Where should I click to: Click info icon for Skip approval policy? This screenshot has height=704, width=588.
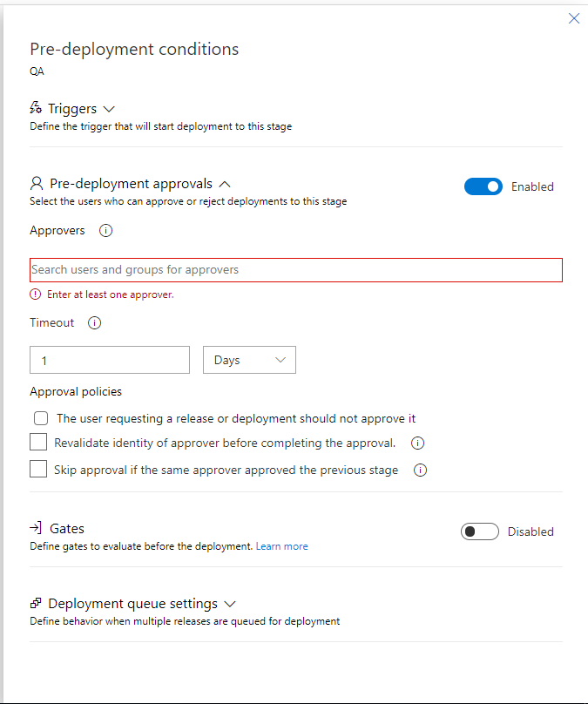coord(420,470)
